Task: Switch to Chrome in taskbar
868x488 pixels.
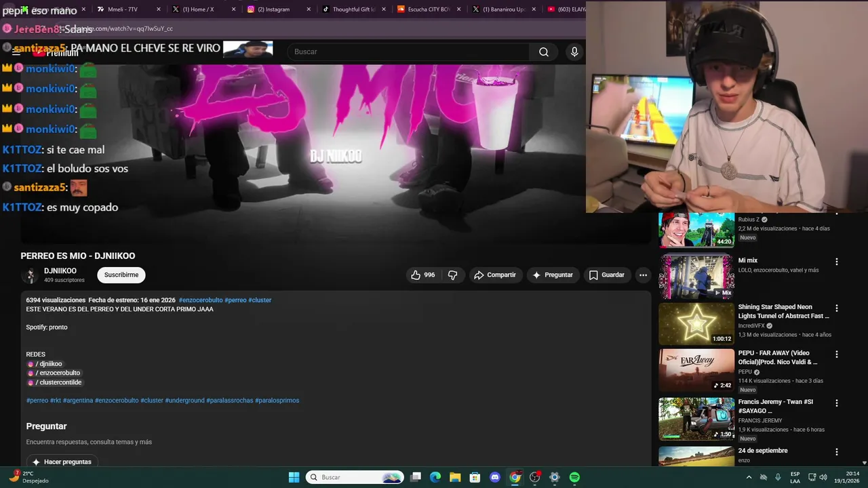Action: pyautogui.click(x=515, y=477)
